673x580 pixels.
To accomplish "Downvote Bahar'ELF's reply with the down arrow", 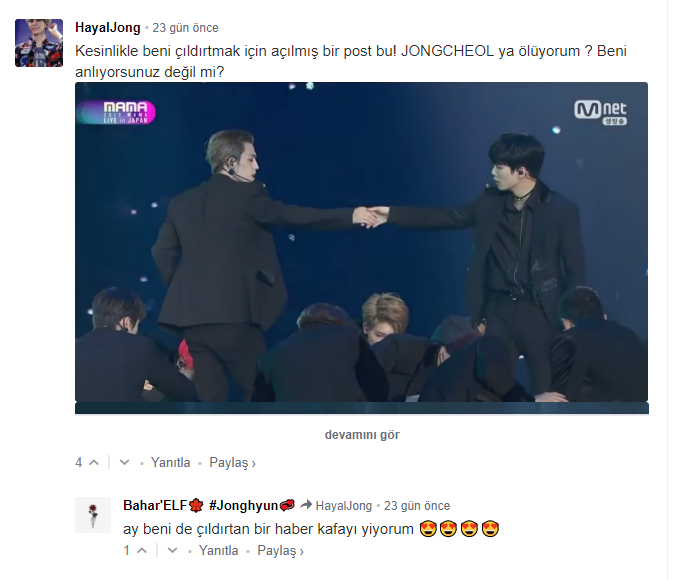I will coord(173,550).
